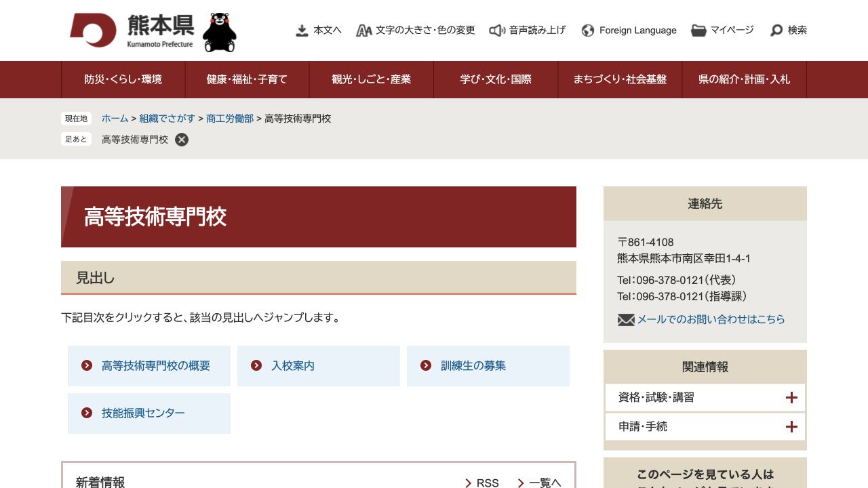Image resolution: width=868 pixels, height=488 pixels.
Task: Click the Kumamon bear mascot image
Action: (220, 32)
